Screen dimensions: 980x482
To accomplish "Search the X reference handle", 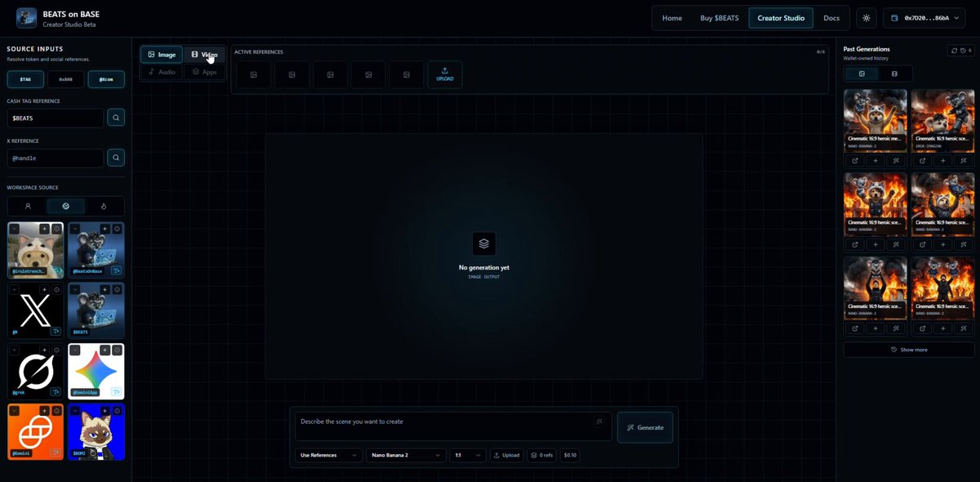I will pos(116,158).
